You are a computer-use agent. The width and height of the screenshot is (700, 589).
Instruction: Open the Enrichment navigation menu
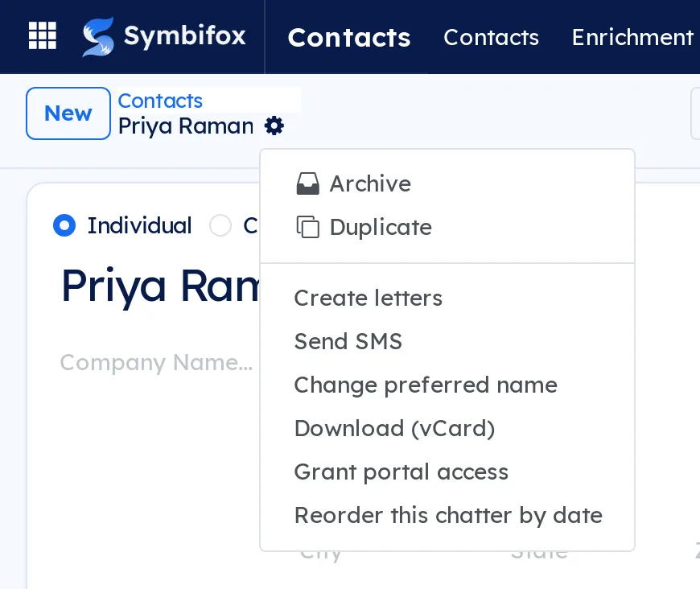pyautogui.click(x=632, y=38)
